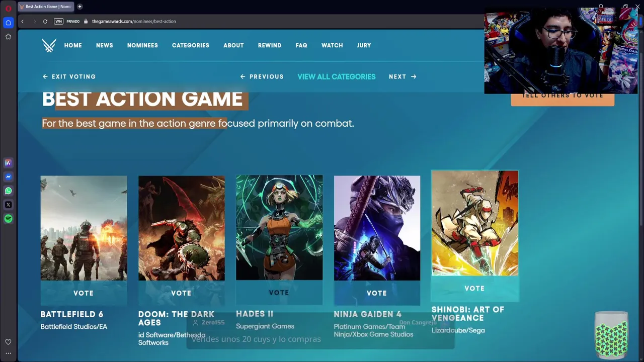
Task: Toggle the VPN badge in address bar
Action: point(59,22)
